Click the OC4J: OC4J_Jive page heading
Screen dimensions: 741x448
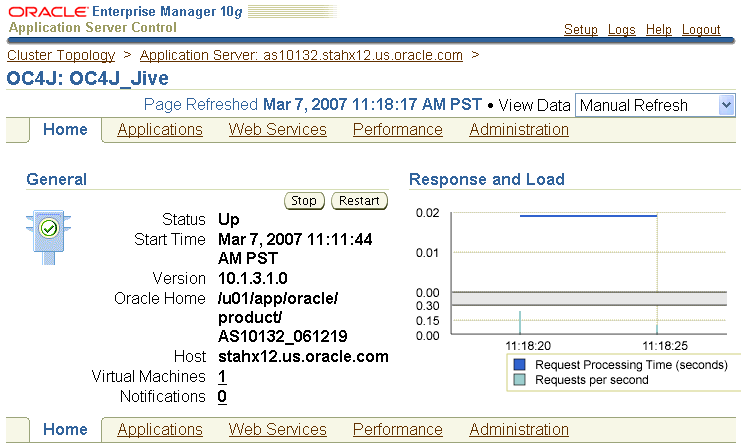(x=87, y=78)
